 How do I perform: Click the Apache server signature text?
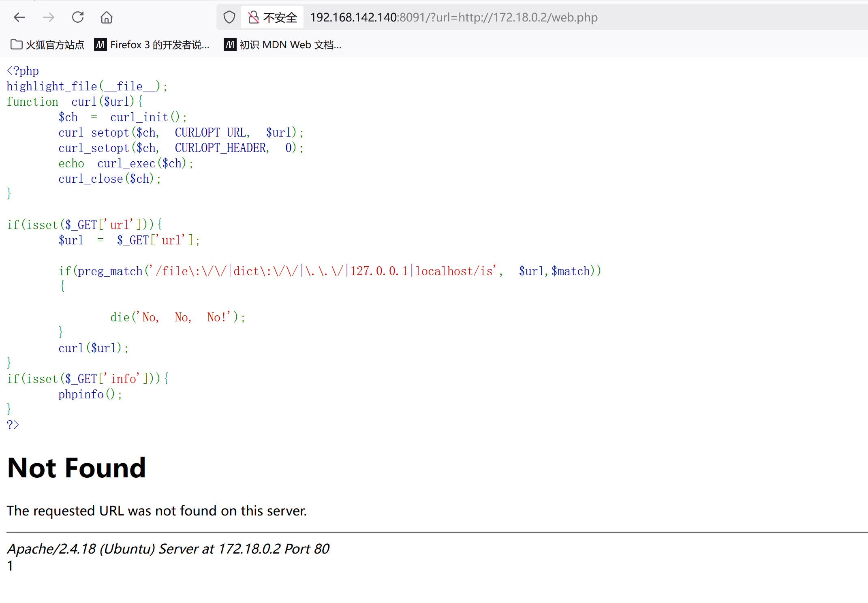click(168, 549)
